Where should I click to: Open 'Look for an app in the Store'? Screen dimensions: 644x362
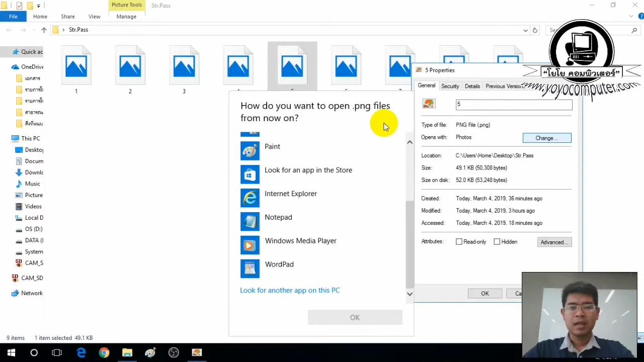pos(308,170)
